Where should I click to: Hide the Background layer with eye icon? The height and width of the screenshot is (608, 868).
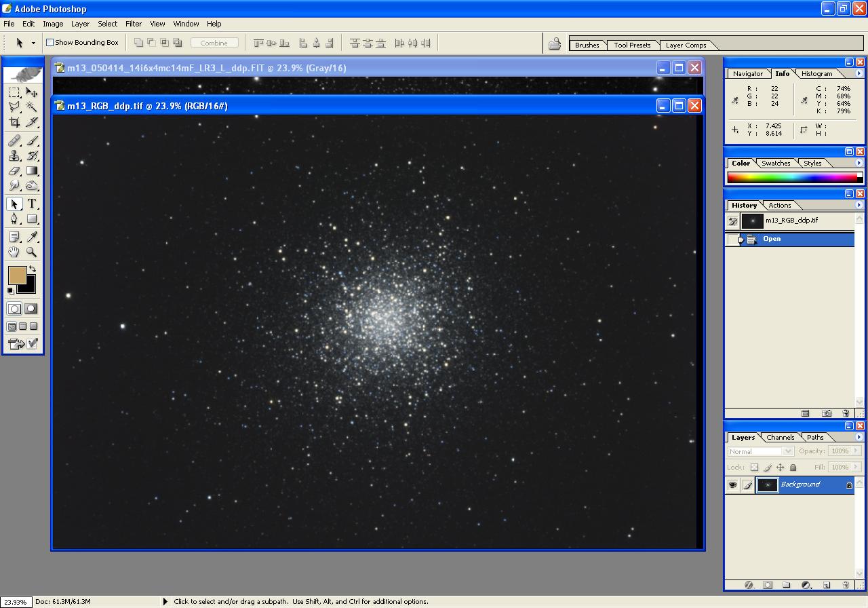coord(732,484)
